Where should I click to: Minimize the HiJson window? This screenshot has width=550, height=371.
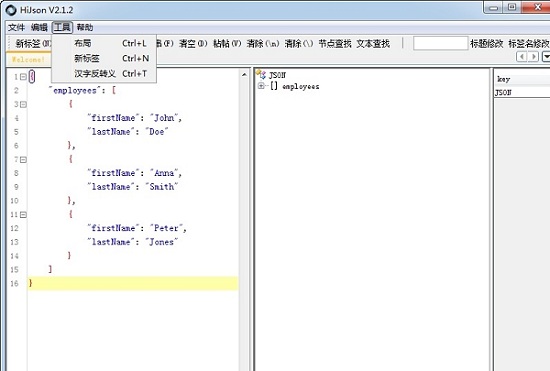click(x=494, y=8)
